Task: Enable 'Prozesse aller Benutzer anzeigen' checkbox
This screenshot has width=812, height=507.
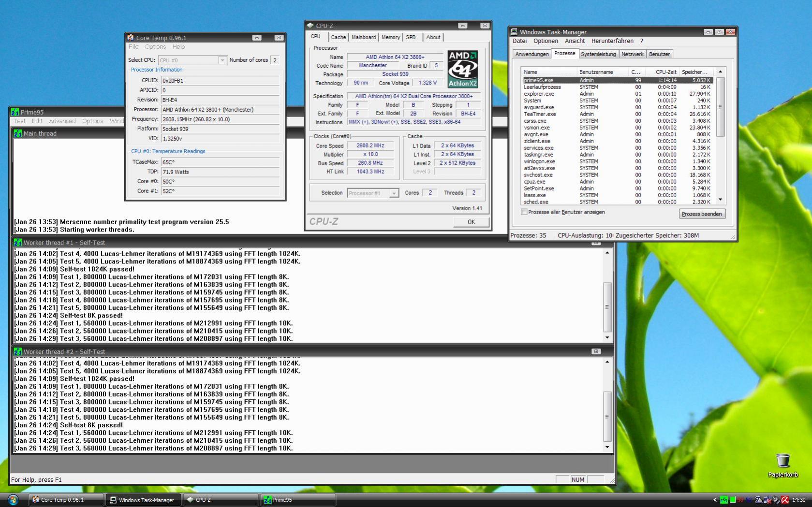Action: (524, 212)
